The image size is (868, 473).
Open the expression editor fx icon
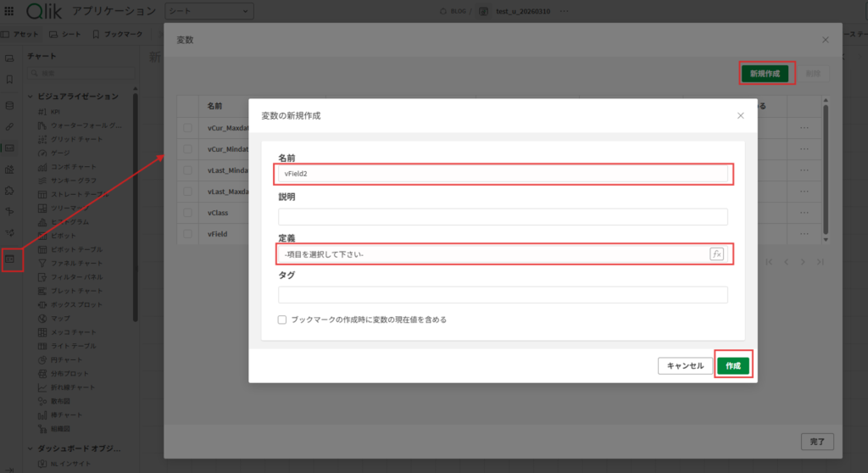717,253
